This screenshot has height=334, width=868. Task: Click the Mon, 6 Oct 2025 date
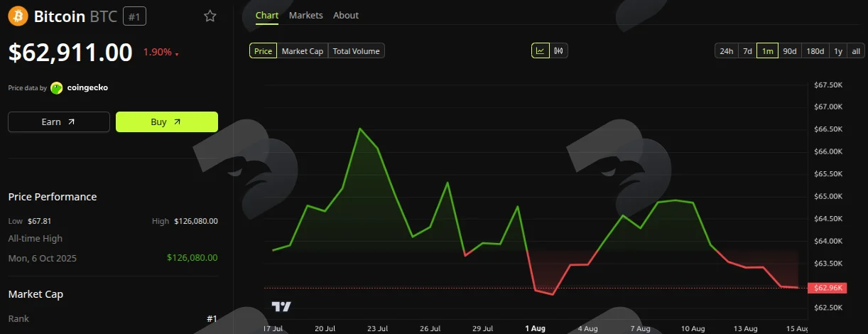(x=43, y=258)
